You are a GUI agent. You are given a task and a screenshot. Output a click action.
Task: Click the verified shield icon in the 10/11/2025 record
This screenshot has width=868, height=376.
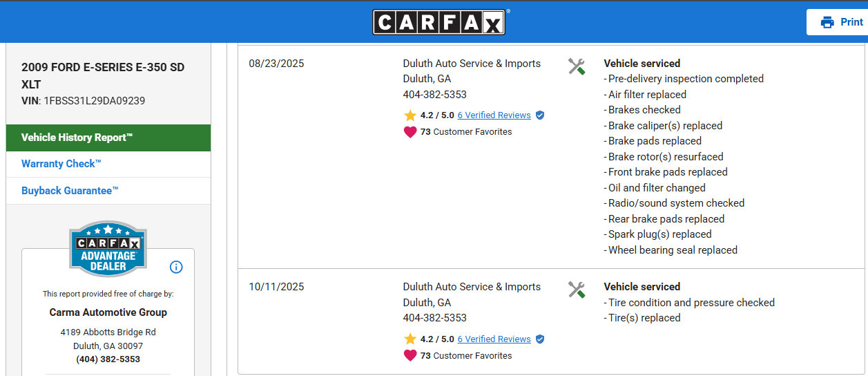point(540,339)
